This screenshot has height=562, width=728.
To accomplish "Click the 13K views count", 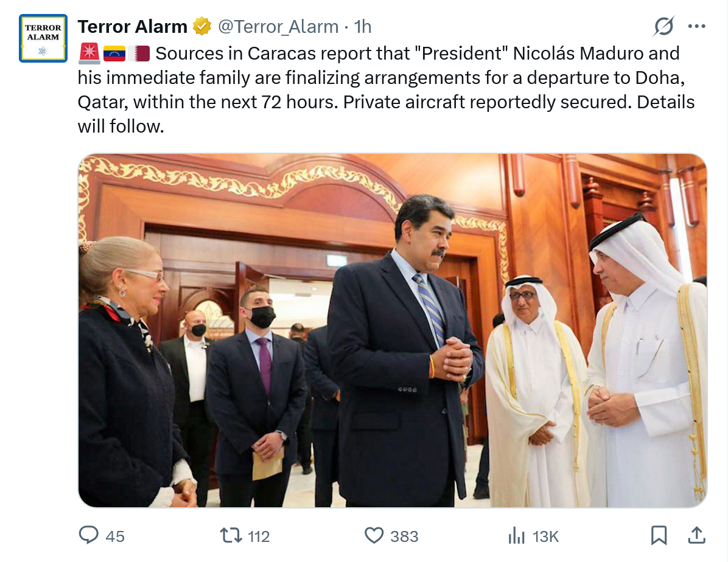I will click(545, 536).
